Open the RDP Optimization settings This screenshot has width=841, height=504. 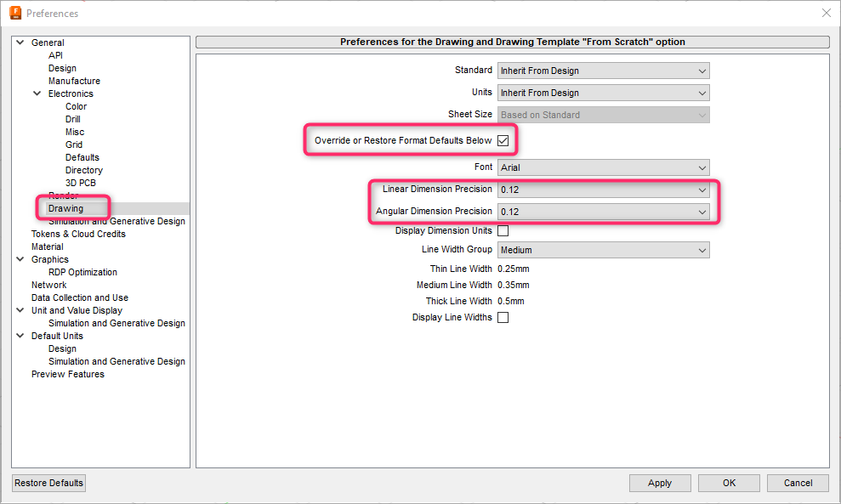point(82,271)
